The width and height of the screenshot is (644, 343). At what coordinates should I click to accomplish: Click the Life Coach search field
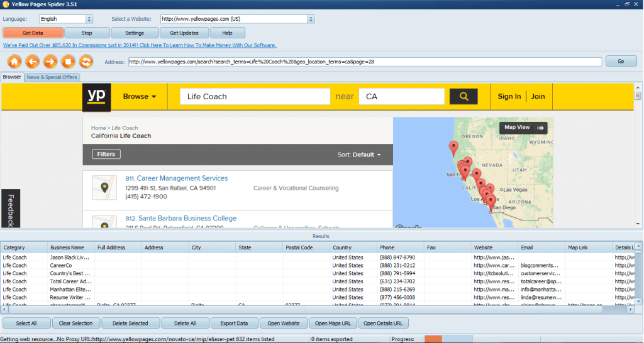[x=255, y=96]
